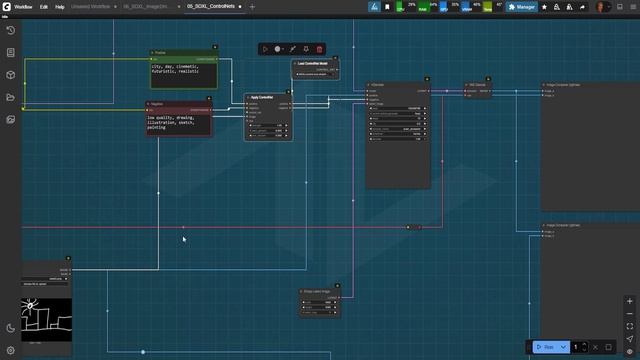Adjust denoise slider in KSampler
Screen dimensions: 640x360
(398, 139)
